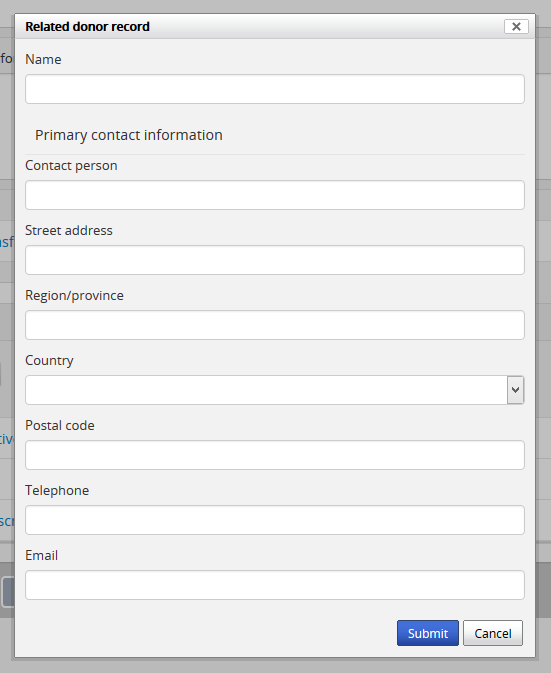
Task: Expand the Country dropdown arrow
Action: tap(515, 390)
